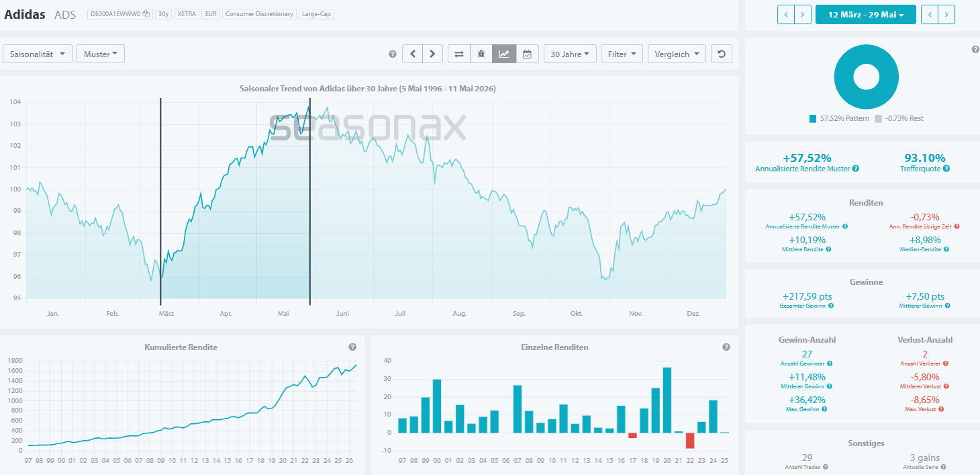The width and height of the screenshot is (980, 475).
Task: Open the help icon left of the chart toolbar arrows
Action: click(393, 54)
